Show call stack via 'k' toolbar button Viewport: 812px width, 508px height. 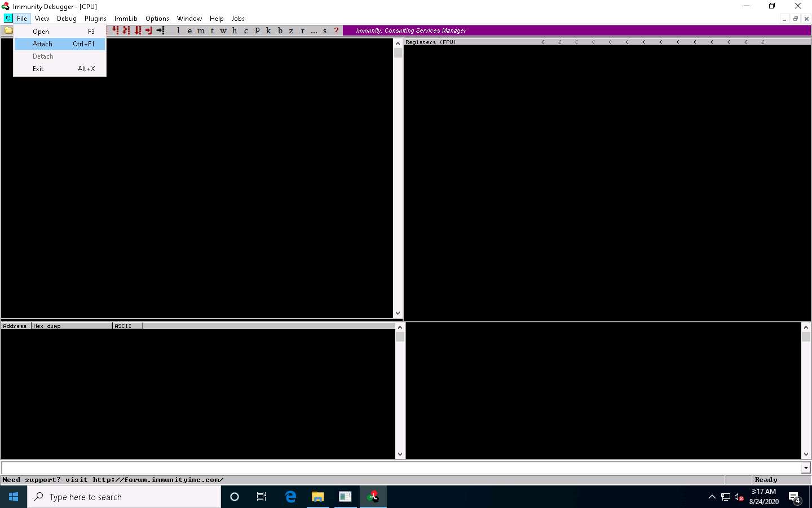click(268, 30)
